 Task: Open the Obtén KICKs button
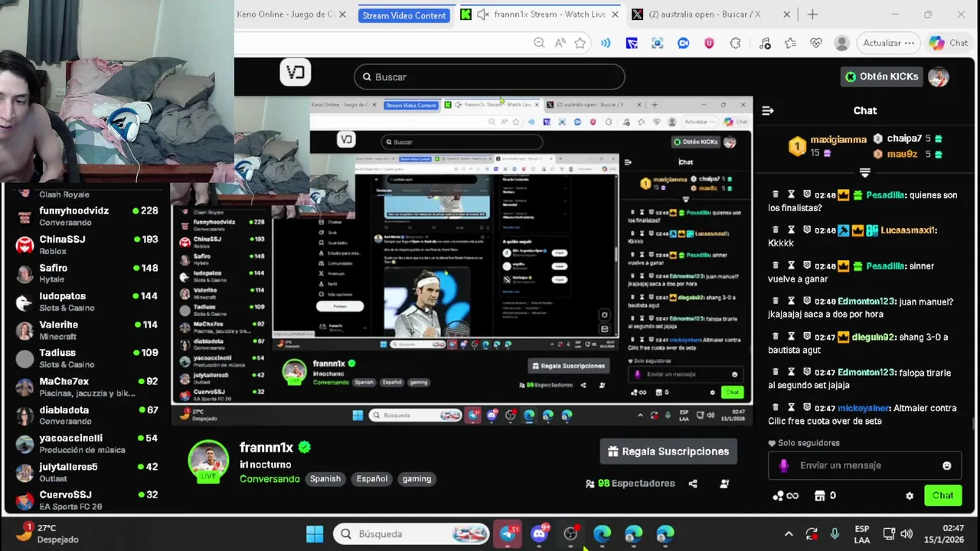coord(880,77)
